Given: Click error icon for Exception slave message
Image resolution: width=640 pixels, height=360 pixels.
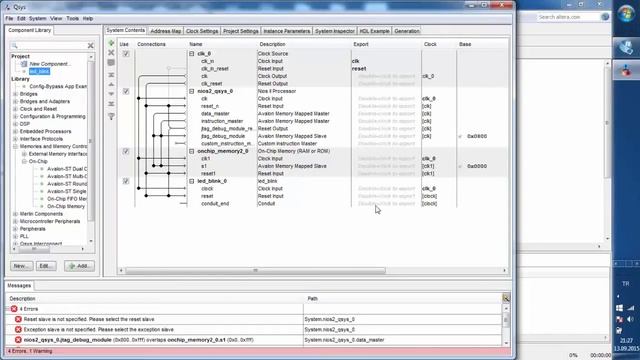Looking at the screenshot, I should (x=18, y=329).
